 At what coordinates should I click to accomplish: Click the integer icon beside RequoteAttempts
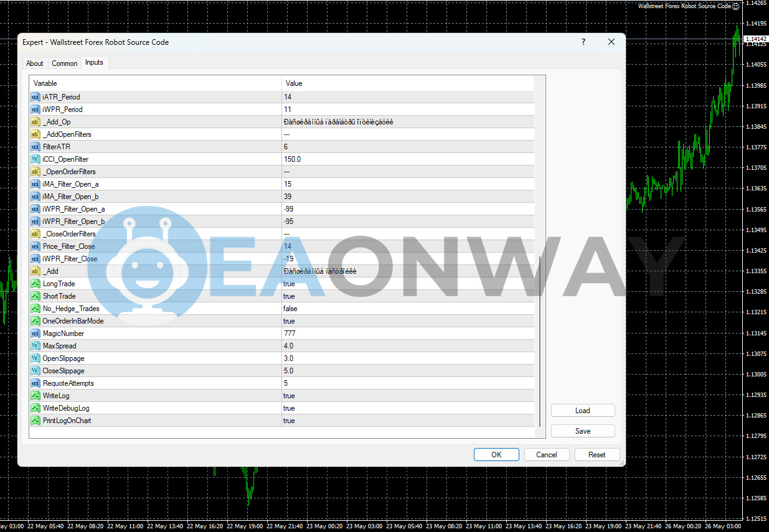tap(35, 383)
